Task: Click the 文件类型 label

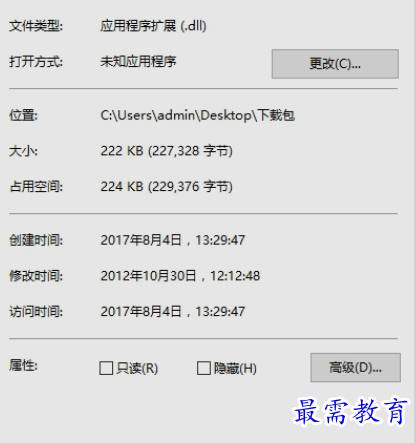Action: click(x=36, y=26)
